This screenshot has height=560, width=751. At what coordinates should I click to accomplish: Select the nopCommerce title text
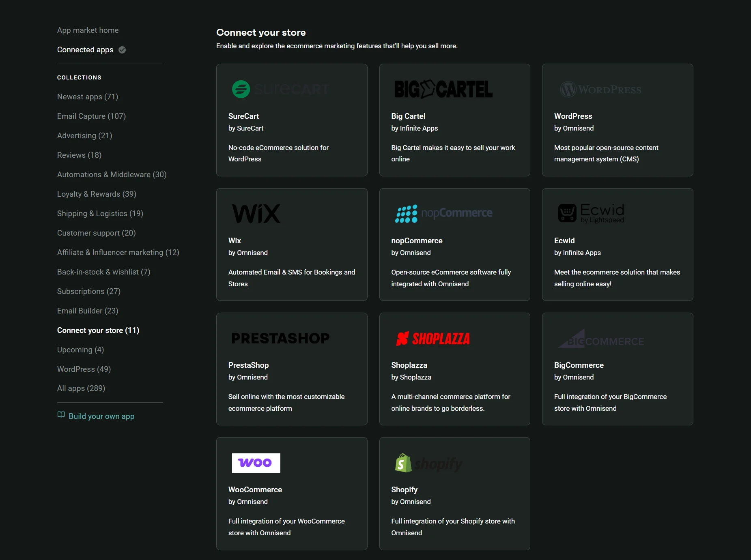(417, 241)
